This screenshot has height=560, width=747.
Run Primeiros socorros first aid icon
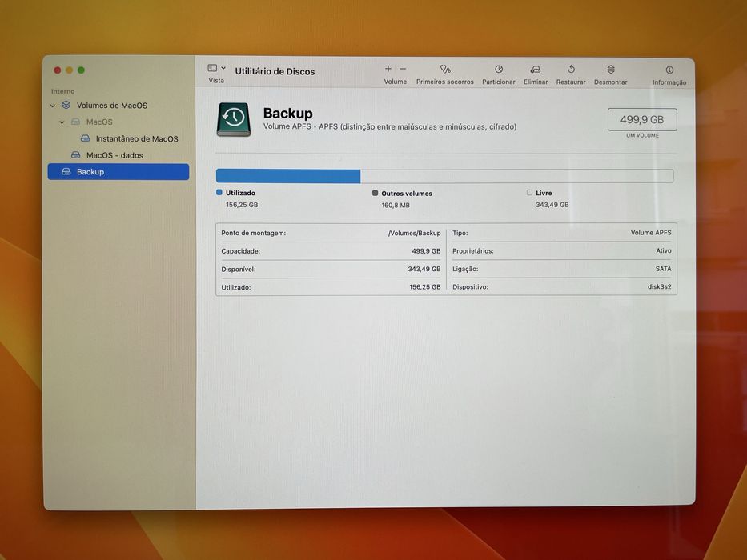[x=445, y=70]
